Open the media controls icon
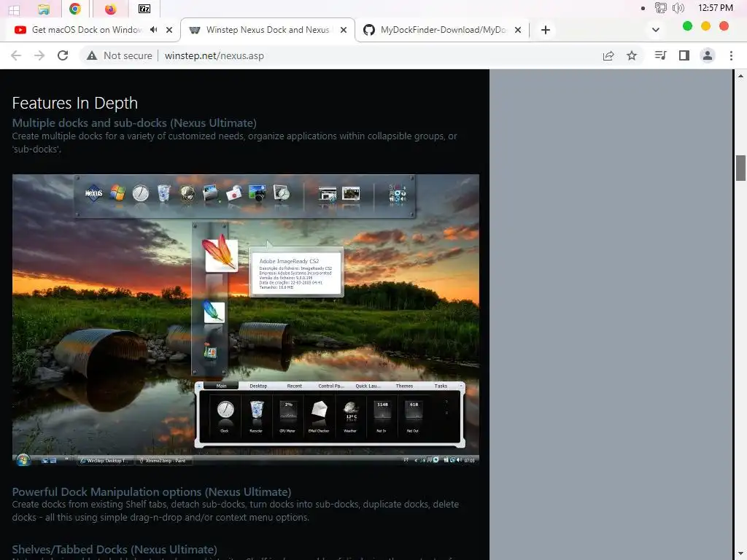The image size is (747, 560). pyautogui.click(x=660, y=55)
